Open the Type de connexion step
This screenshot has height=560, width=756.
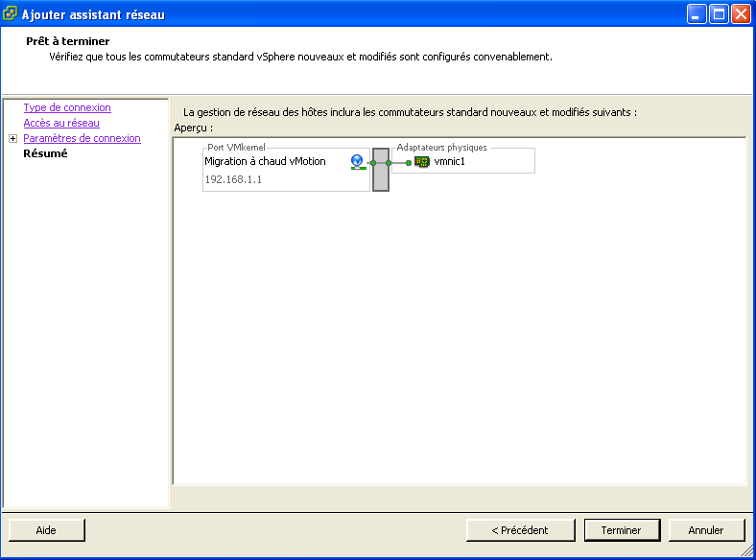pyautogui.click(x=67, y=108)
